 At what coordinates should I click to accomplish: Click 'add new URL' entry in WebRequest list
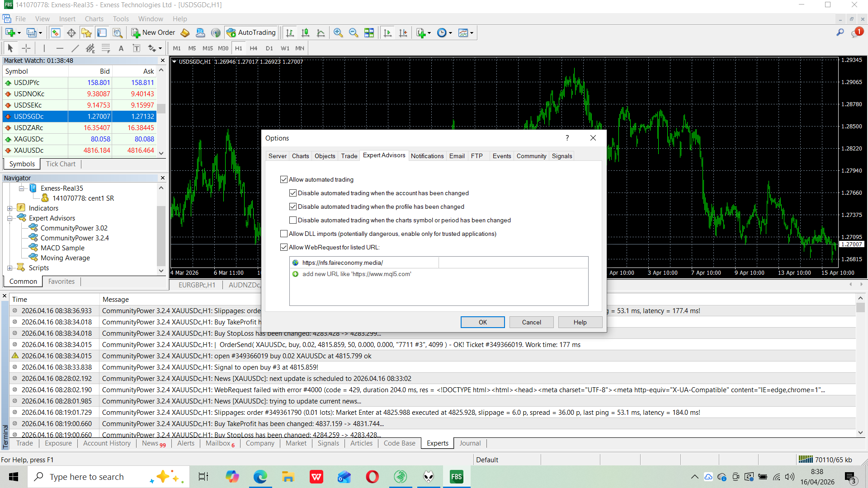tap(357, 274)
